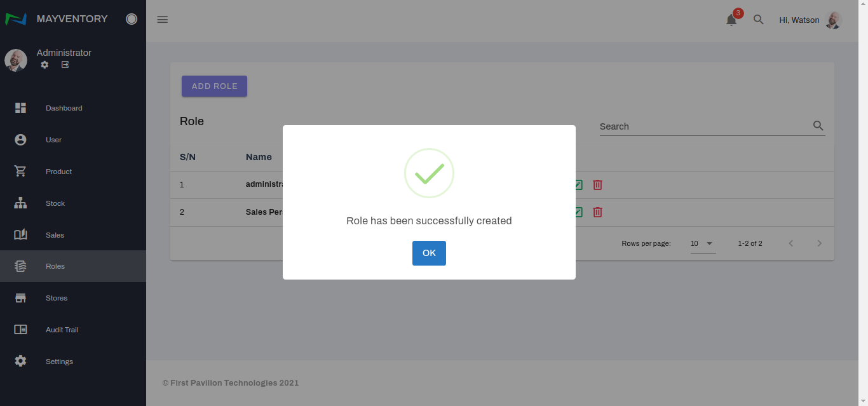Delete the Sales Person role via trash icon
This screenshot has width=868, height=406.
coord(597,212)
